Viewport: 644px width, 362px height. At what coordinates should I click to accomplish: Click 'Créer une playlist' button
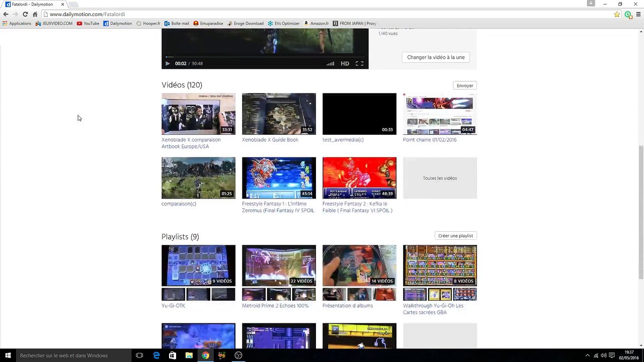tap(455, 236)
